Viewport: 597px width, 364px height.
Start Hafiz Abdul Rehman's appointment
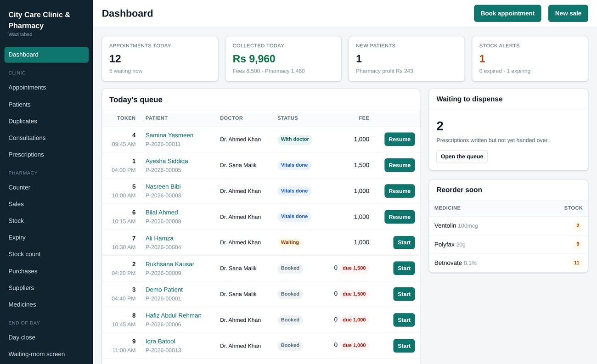tap(404, 320)
